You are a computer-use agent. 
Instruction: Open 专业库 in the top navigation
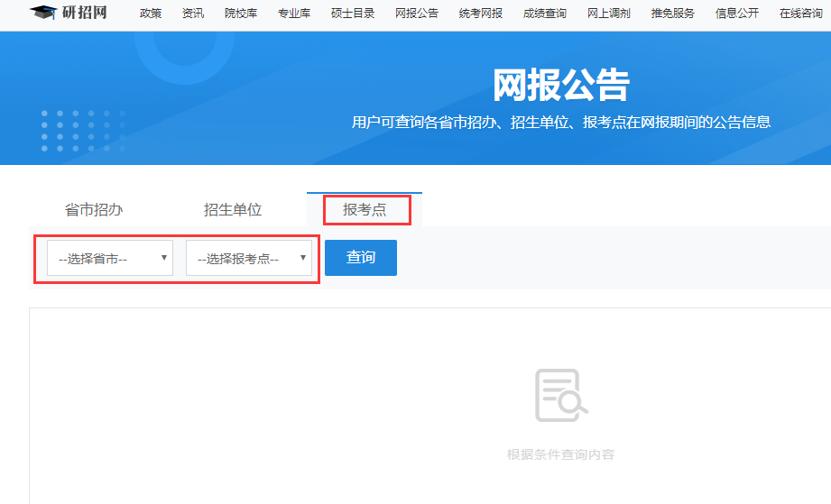tap(294, 14)
